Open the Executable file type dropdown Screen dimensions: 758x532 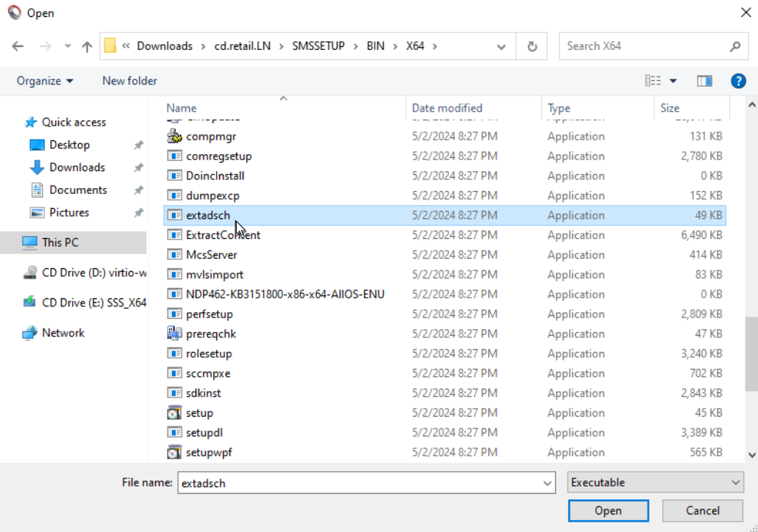coord(656,483)
